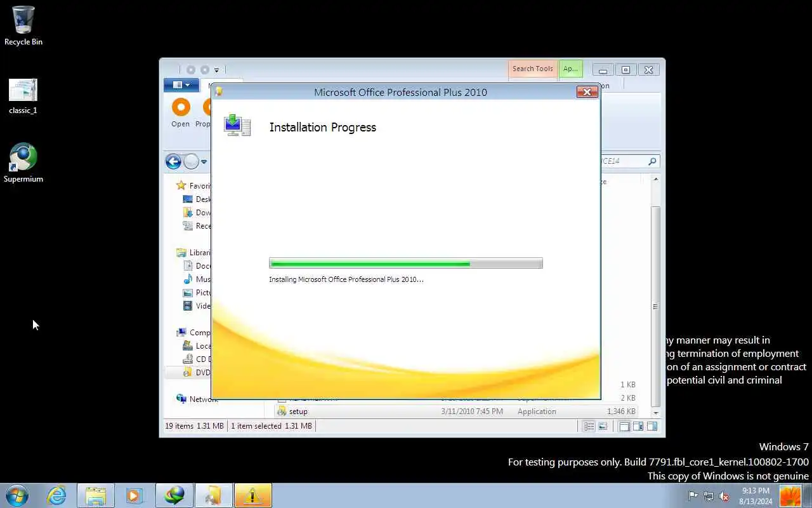The width and height of the screenshot is (812, 508).
Task: Select the classic_1 desktop icon
Action: click(23, 97)
